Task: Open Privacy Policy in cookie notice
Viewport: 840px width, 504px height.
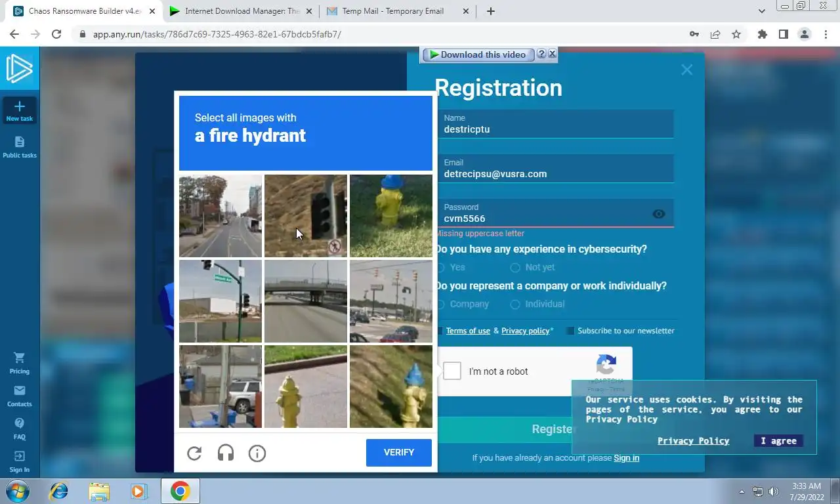Action: [694, 441]
